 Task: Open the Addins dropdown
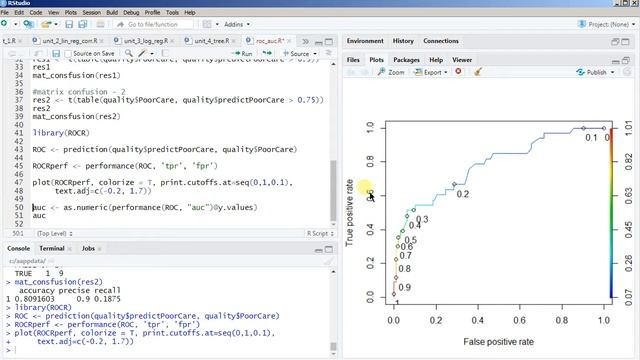pyautogui.click(x=237, y=24)
